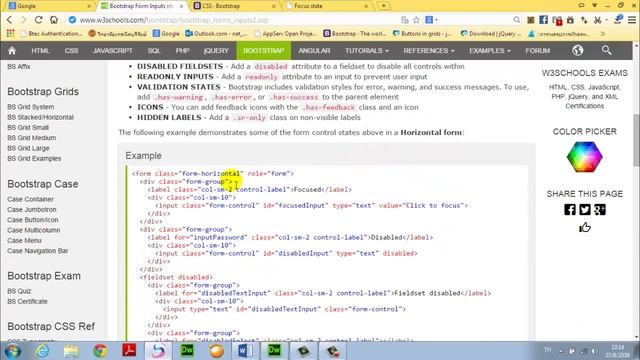Open the PHP menu item
Screen dimensions: 640x360
pos(182,51)
